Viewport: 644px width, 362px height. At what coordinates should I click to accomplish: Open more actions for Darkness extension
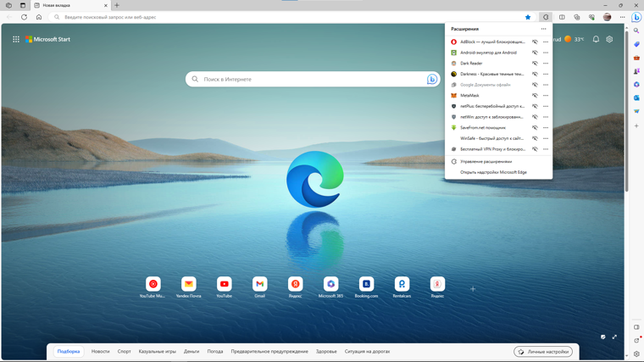[546, 74]
